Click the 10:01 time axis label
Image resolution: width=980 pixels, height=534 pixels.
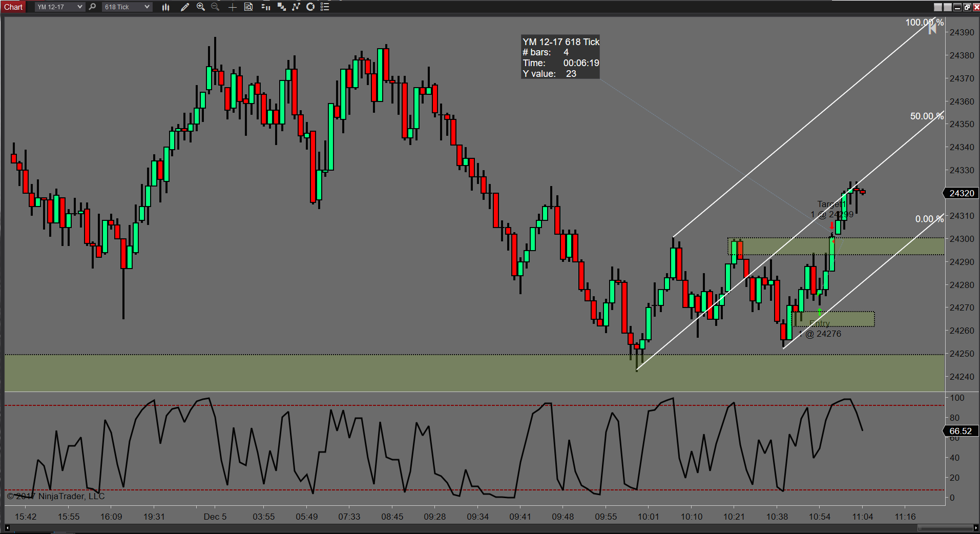pos(648,517)
